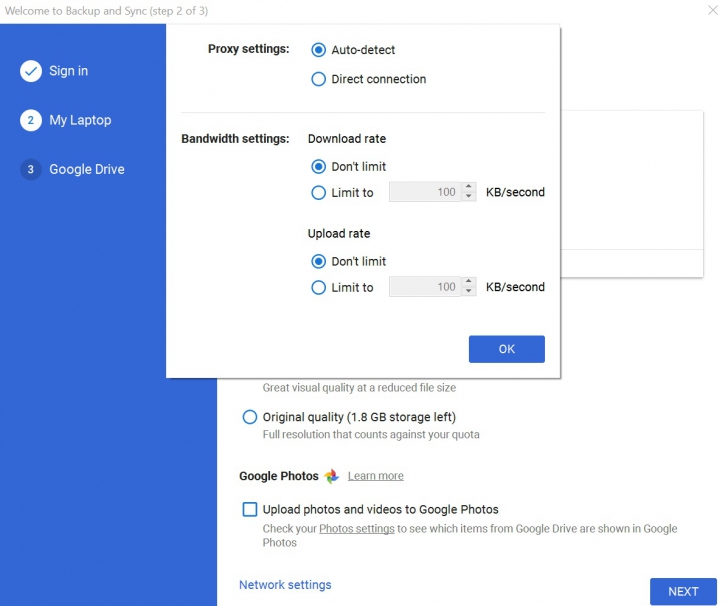
Task: Click 'Full resolution that counts against your quota'
Action: (x=371, y=435)
